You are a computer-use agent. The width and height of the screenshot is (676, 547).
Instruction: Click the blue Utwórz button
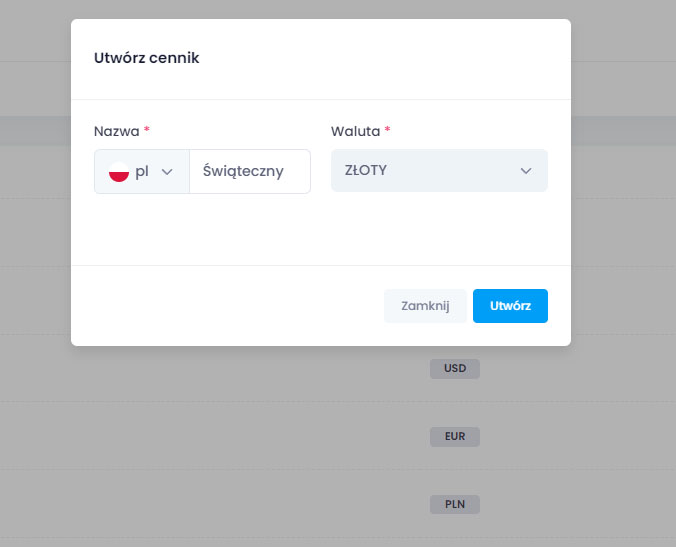pos(510,306)
